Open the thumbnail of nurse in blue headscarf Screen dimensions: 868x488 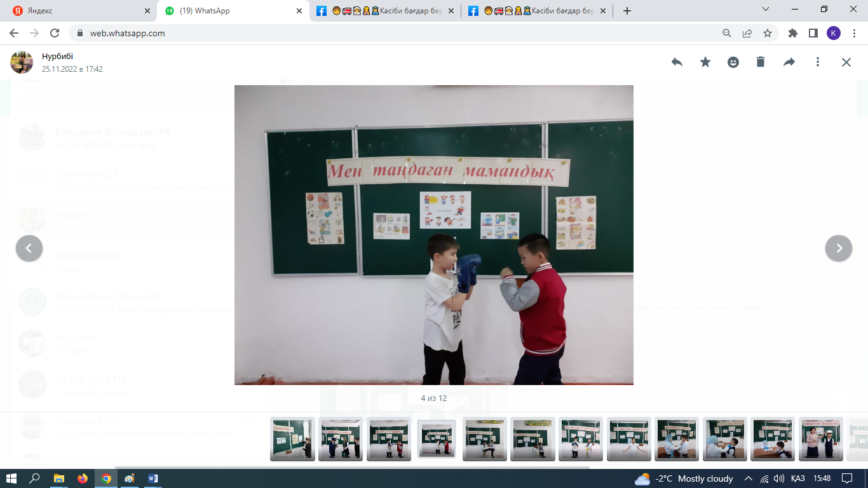(677, 439)
